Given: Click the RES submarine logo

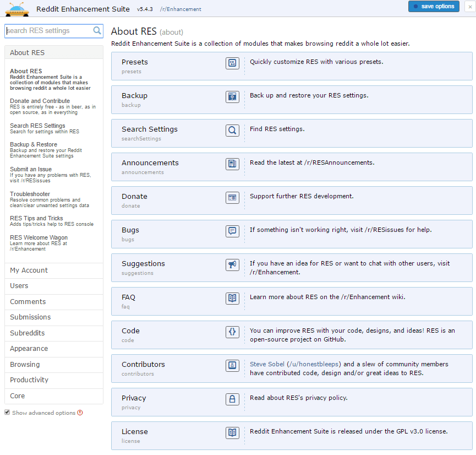Looking at the screenshot, I should (16, 9).
